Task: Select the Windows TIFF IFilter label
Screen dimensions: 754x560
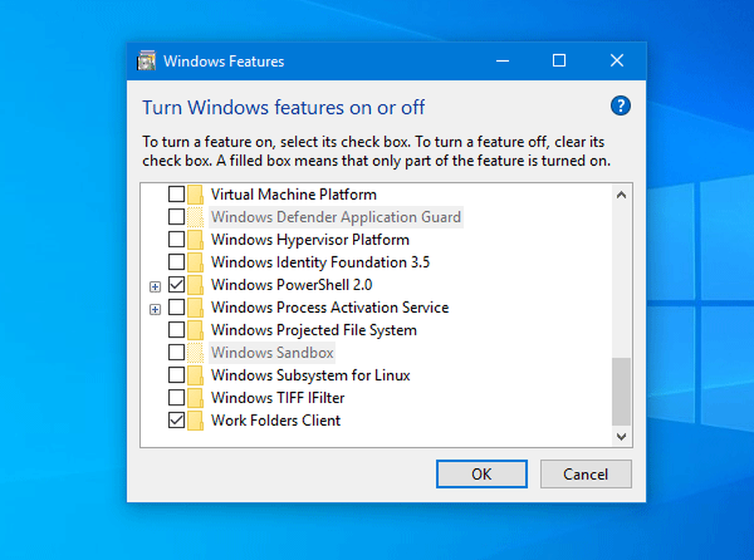Action: point(278,397)
